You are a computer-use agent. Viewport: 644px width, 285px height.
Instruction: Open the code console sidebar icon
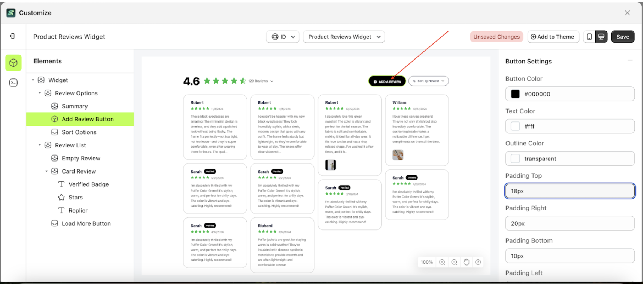pos(13,82)
